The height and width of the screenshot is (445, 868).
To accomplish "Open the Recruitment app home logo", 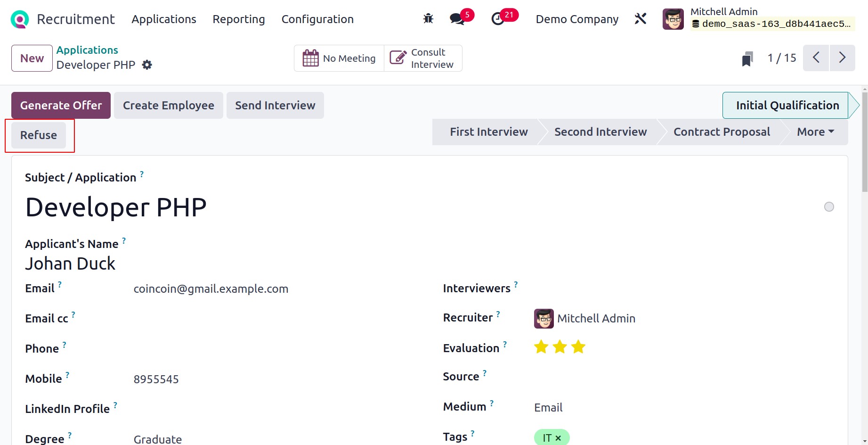I will coord(20,19).
